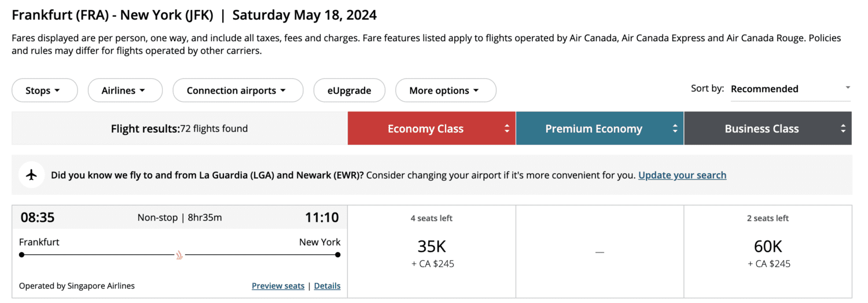
Task: Click the Business Class sort arrows icon
Action: click(843, 129)
